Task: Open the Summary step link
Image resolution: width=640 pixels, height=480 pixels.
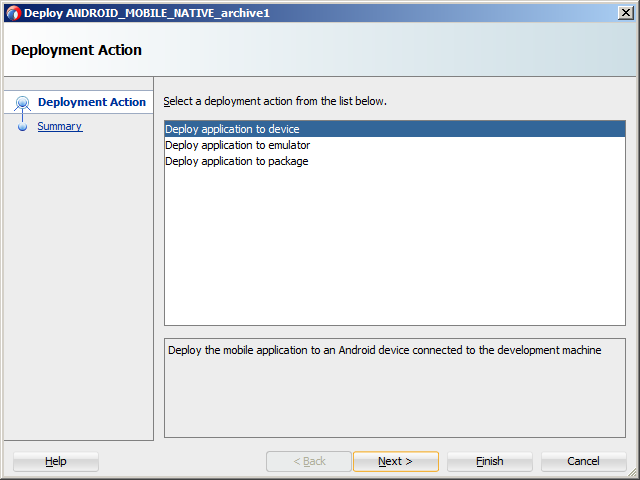Action: (60, 127)
